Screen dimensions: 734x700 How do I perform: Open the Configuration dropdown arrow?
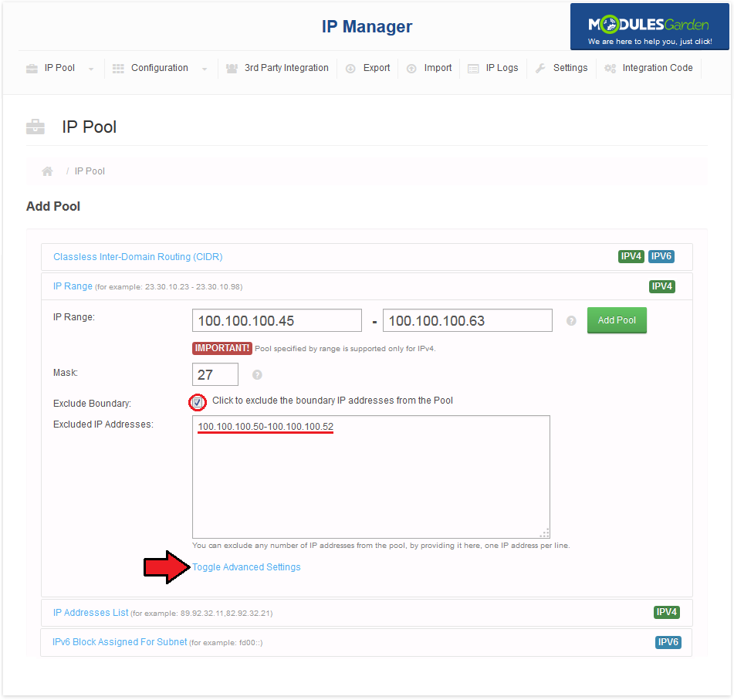[x=205, y=69]
